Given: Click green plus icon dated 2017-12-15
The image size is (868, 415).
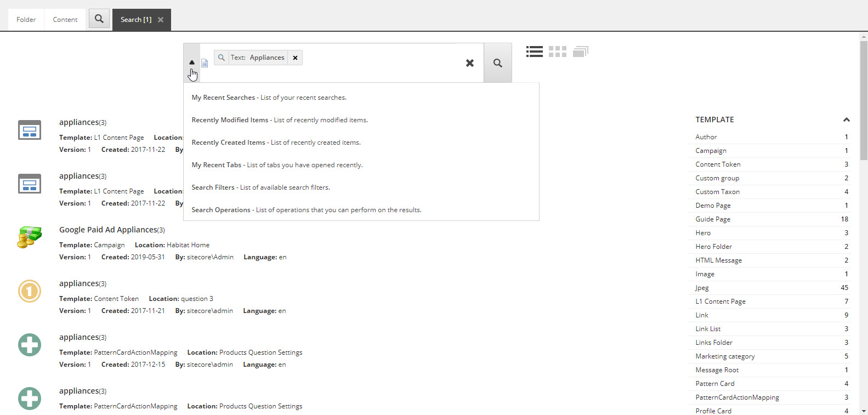Looking at the screenshot, I should (x=30, y=345).
